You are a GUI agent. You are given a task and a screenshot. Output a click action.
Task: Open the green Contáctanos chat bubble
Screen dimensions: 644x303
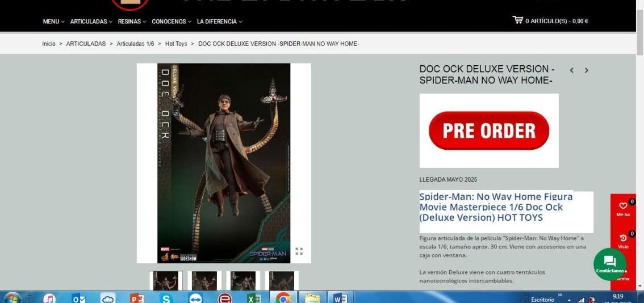610,264
